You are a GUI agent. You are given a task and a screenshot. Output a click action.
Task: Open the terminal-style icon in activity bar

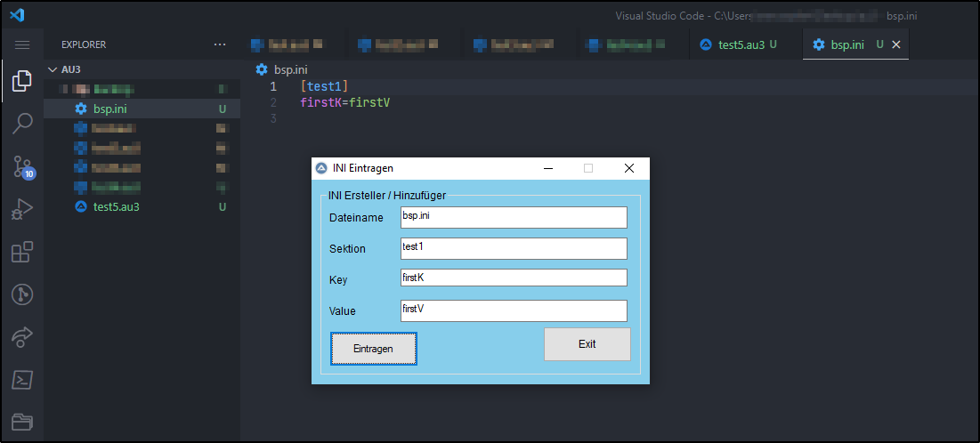tap(22, 380)
